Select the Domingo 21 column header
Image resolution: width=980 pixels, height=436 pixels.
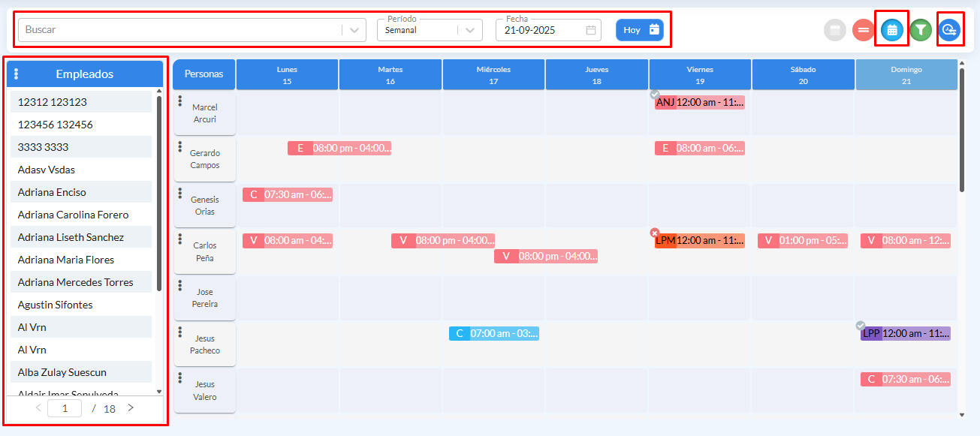(906, 75)
